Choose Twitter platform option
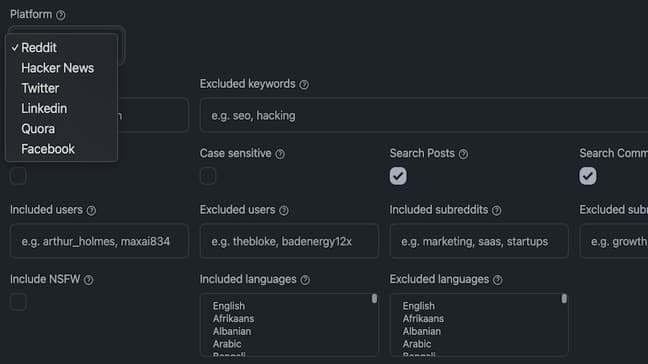The image size is (648, 364). coord(62,88)
